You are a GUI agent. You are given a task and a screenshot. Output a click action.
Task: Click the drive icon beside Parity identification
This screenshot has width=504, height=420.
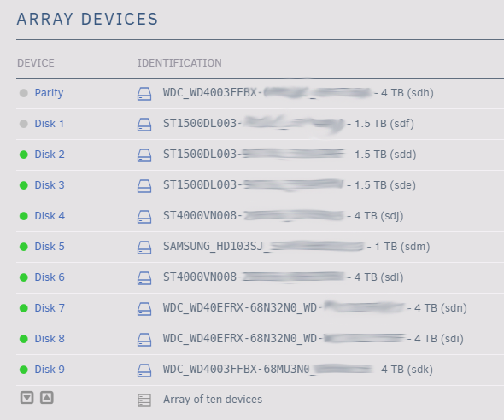pyautogui.click(x=144, y=94)
